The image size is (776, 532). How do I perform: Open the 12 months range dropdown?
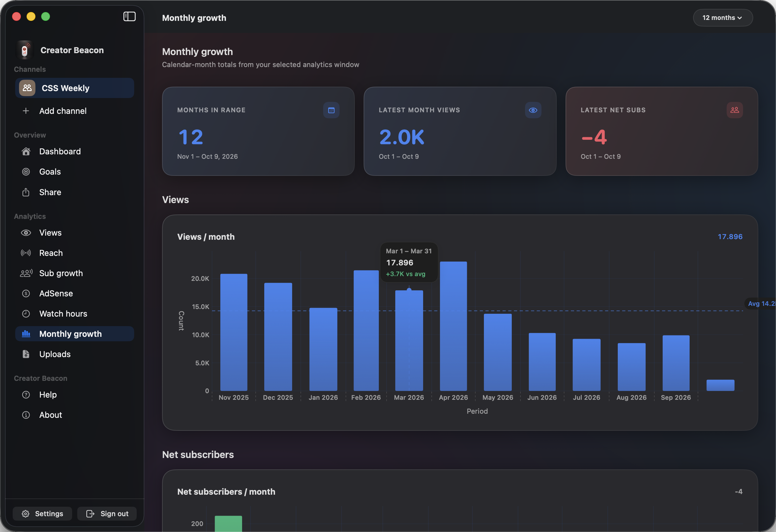pyautogui.click(x=723, y=18)
